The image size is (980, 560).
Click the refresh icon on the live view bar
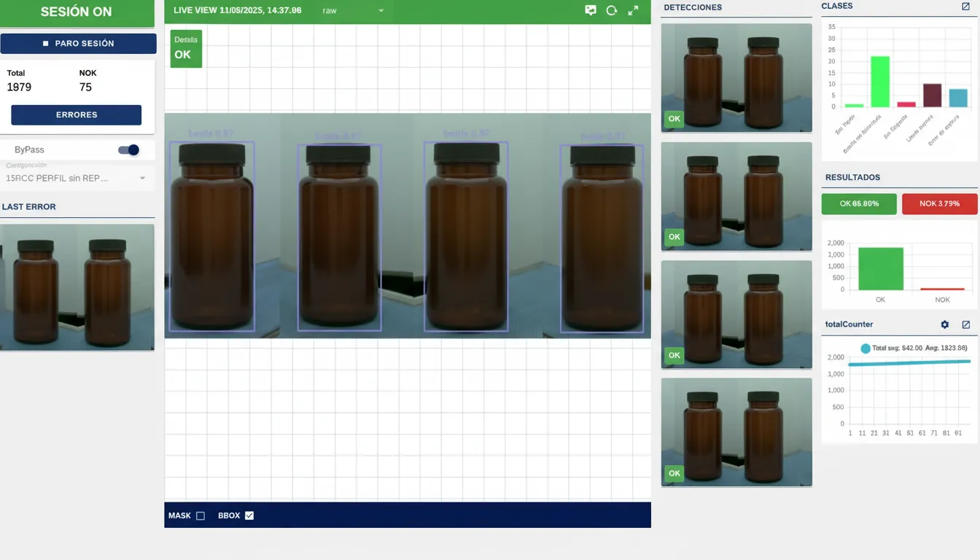(x=611, y=11)
